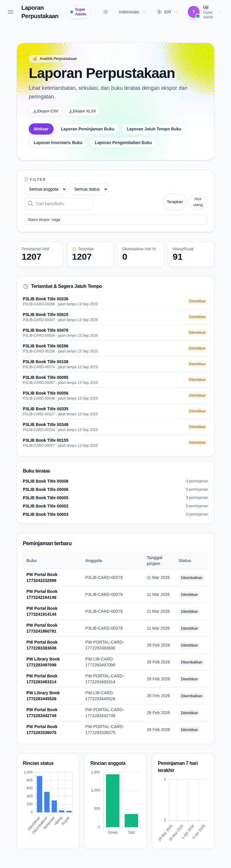
Task: Open the Indonesian language dropdown
Action: click(132, 12)
